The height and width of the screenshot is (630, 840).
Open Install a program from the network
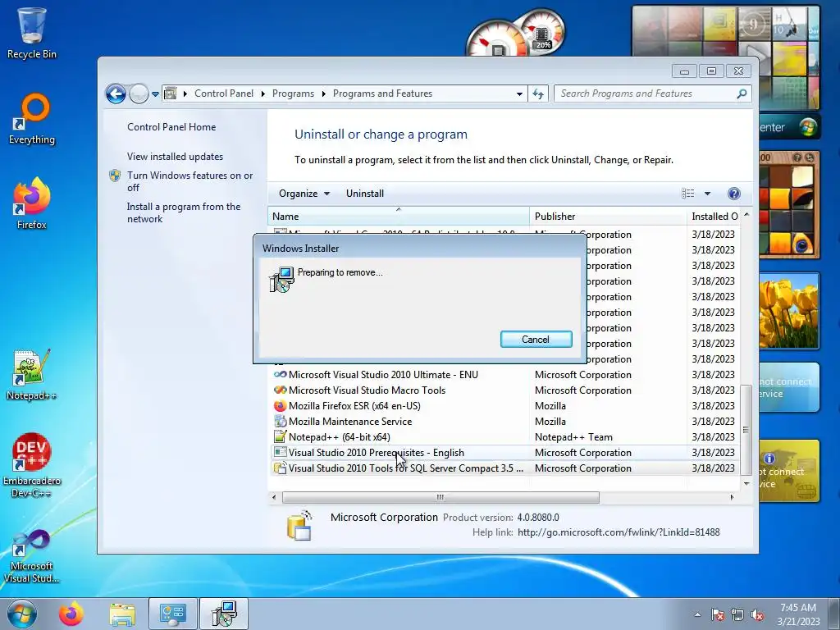point(184,212)
